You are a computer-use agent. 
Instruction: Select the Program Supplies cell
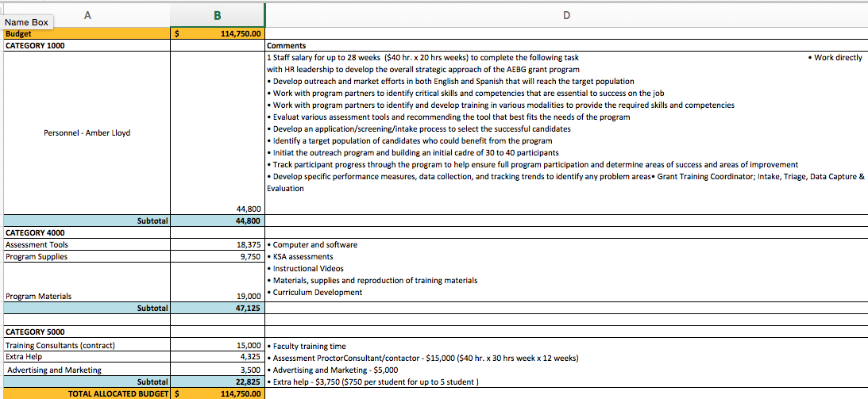[86, 257]
